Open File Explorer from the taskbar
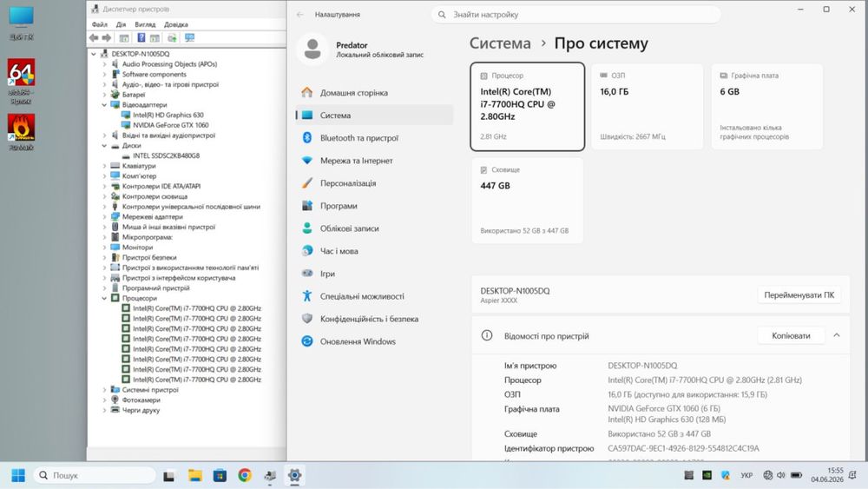 pos(194,475)
